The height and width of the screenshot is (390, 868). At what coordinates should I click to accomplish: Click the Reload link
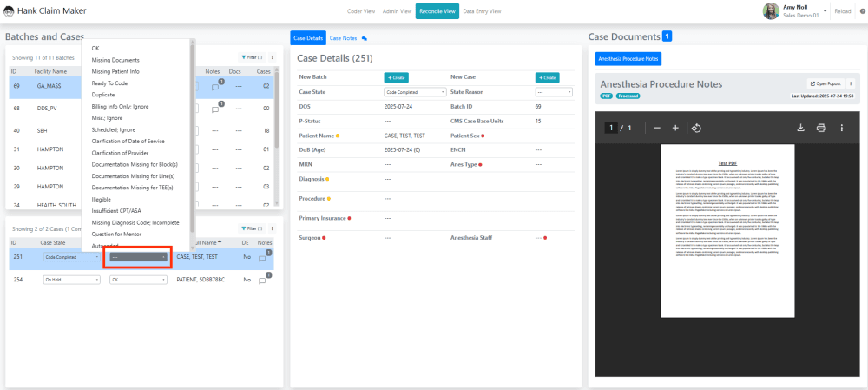[x=843, y=11]
